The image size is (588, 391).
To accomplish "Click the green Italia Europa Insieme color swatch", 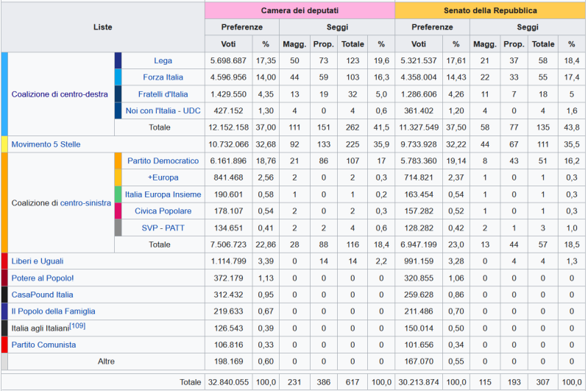I will tap(118, 194).
